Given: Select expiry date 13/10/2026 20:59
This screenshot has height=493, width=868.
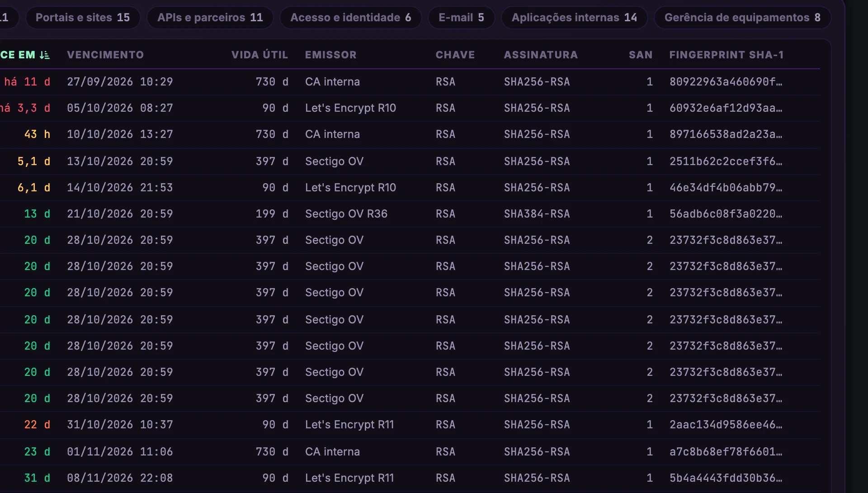Looking at the screenshot, I should click(x=120, y=161).
